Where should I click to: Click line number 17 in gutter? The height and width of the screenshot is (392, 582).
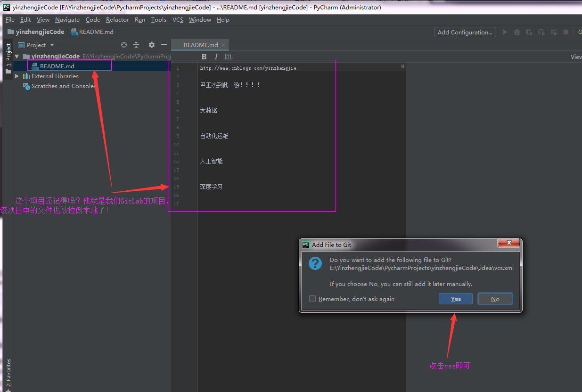(x=176, y=204)
